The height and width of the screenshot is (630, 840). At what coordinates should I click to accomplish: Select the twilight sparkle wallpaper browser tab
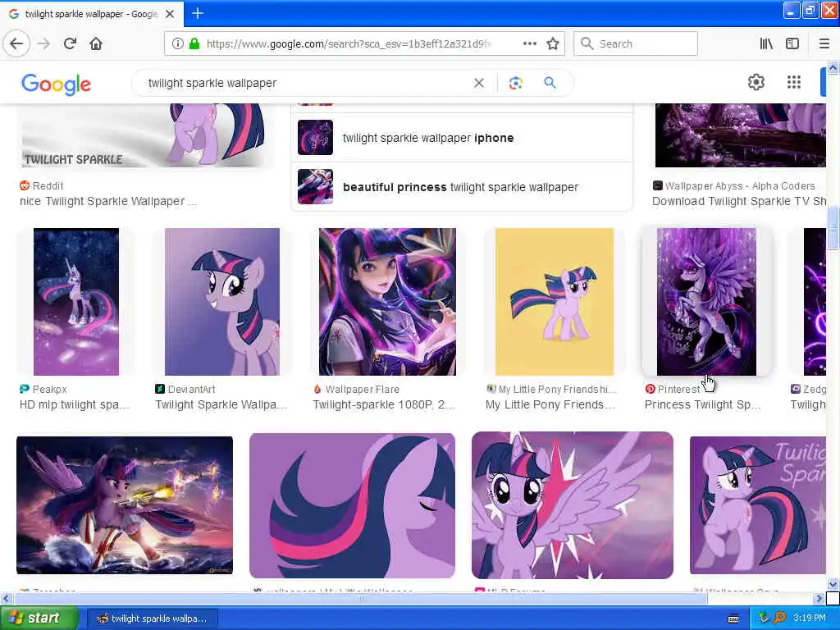91,14
